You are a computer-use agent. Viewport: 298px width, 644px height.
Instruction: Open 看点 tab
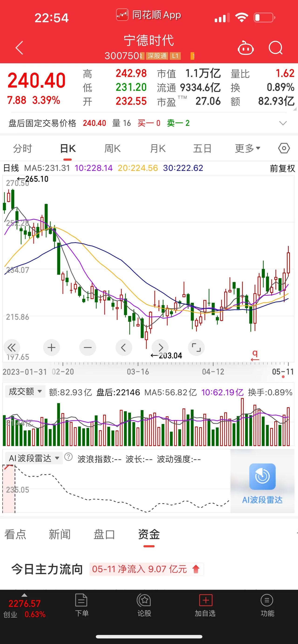(15, 534)
